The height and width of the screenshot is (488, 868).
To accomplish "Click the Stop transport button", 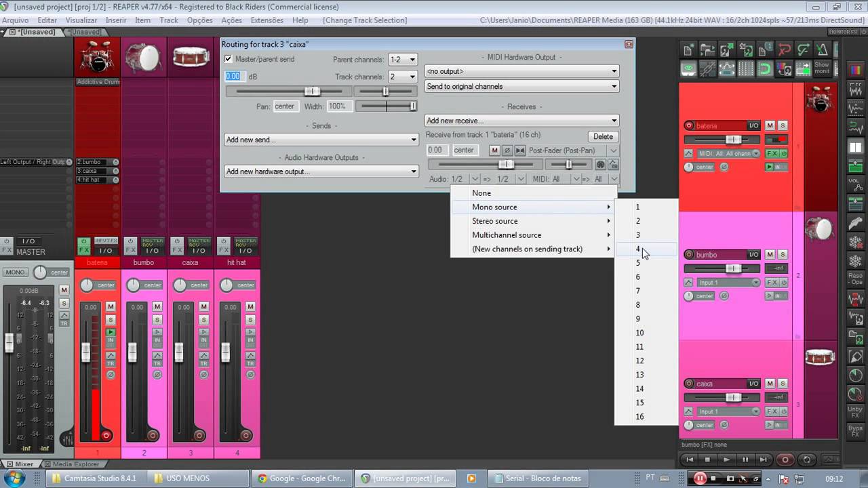I will [707, 460].
